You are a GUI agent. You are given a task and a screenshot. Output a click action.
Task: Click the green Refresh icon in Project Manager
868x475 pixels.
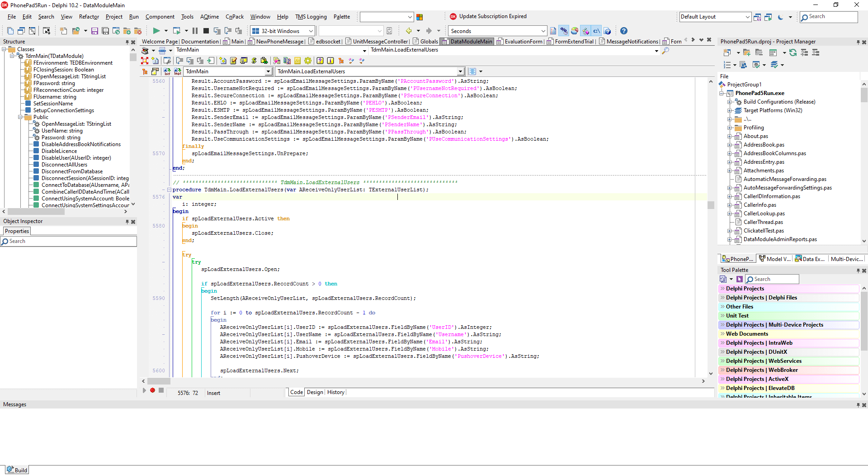(793, 52)
